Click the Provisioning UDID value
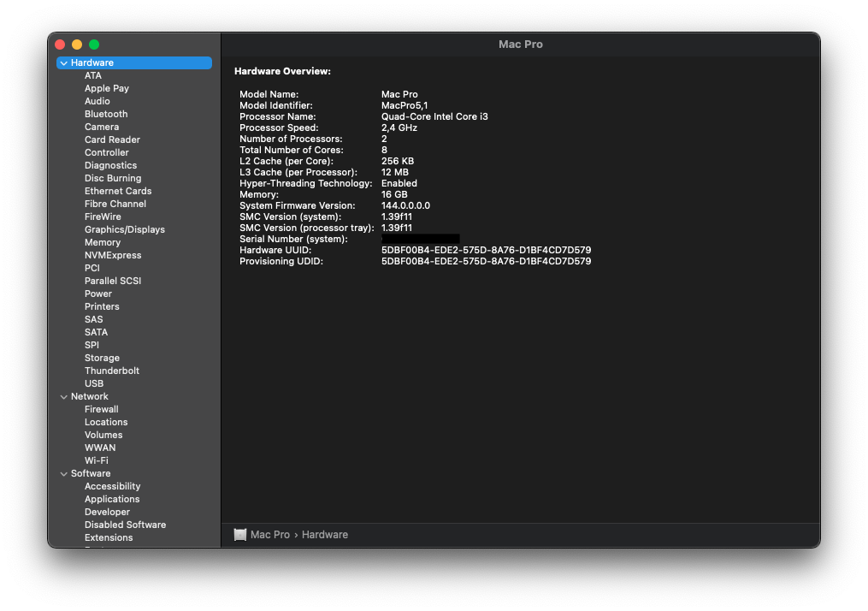Image resolution: width=868 pixels, height=611 pixels. [486, 261]
